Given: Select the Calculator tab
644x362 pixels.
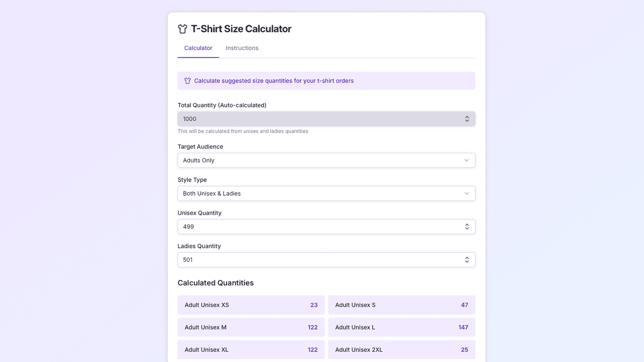Looking at the screenshot, I should pyautogui.click(x=198, y=48).
